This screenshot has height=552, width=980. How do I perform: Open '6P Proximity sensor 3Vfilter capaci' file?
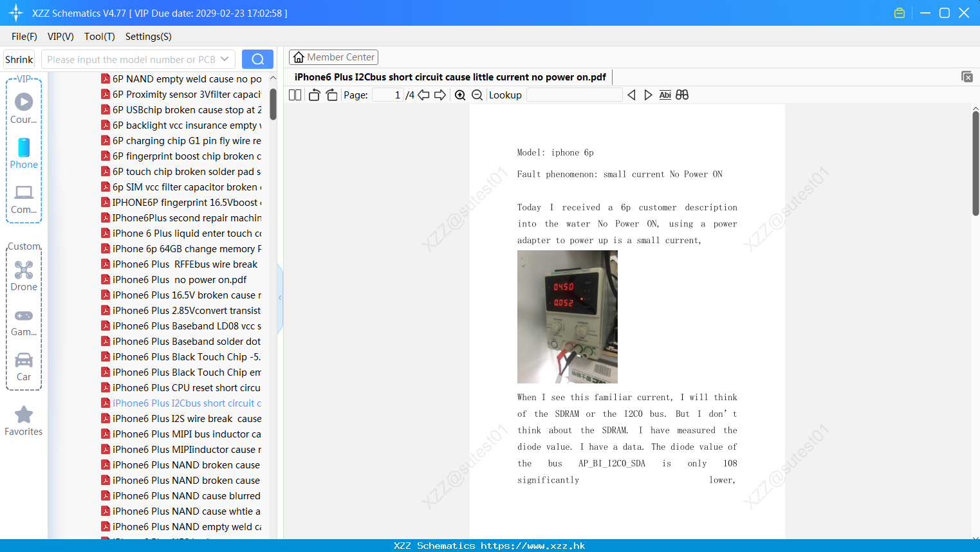pos(181,95)
